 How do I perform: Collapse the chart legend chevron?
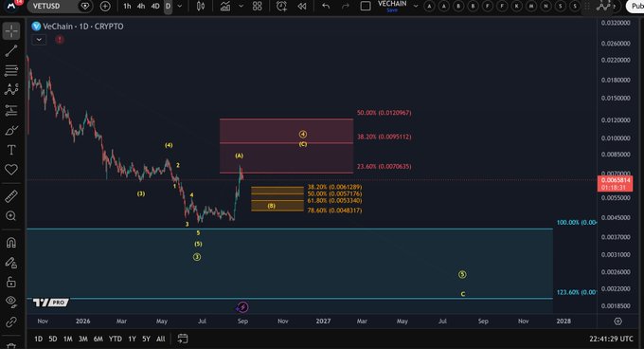(x=39, y=40)
